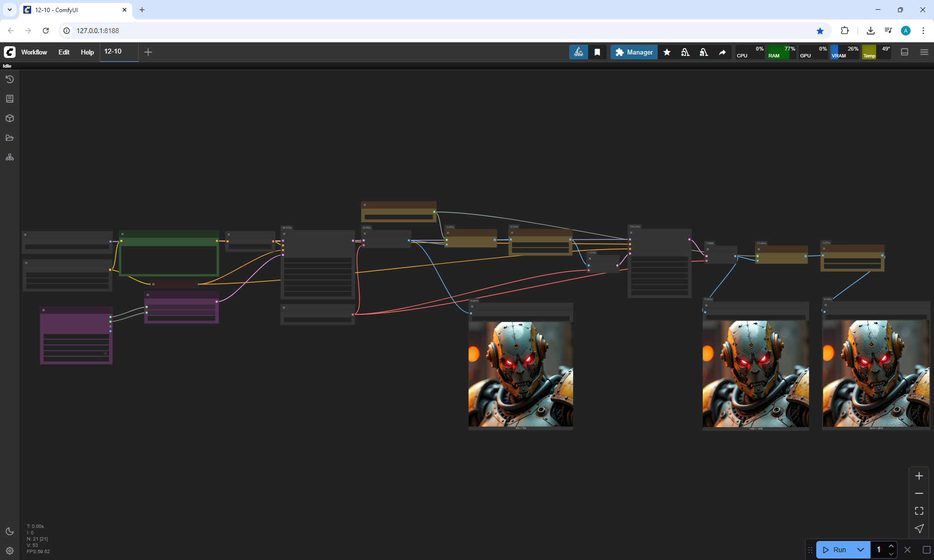Click the Run button to queue prompt
This screenshot has width=934, height=560.
pos(835,550)
